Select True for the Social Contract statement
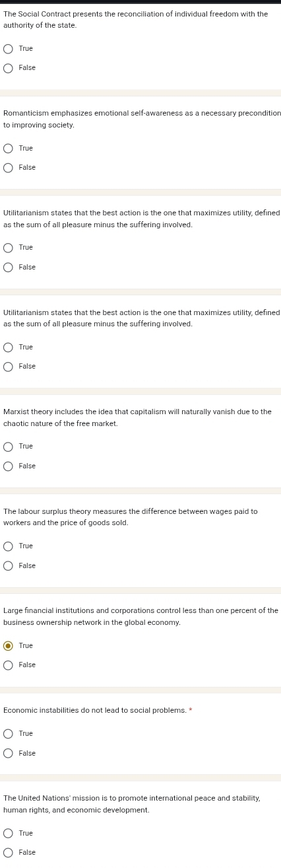The height and width of the screenshot is (868, 281). coord(9,49)
